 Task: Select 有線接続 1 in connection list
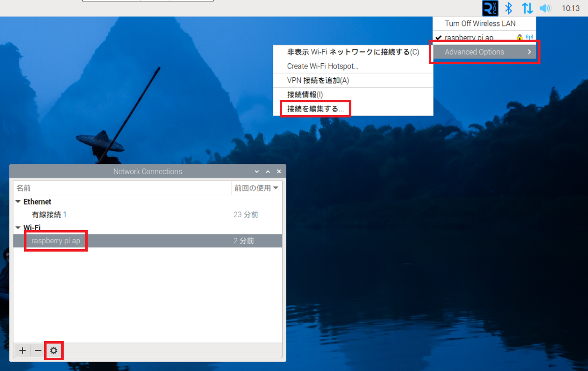tap(49, 214)
